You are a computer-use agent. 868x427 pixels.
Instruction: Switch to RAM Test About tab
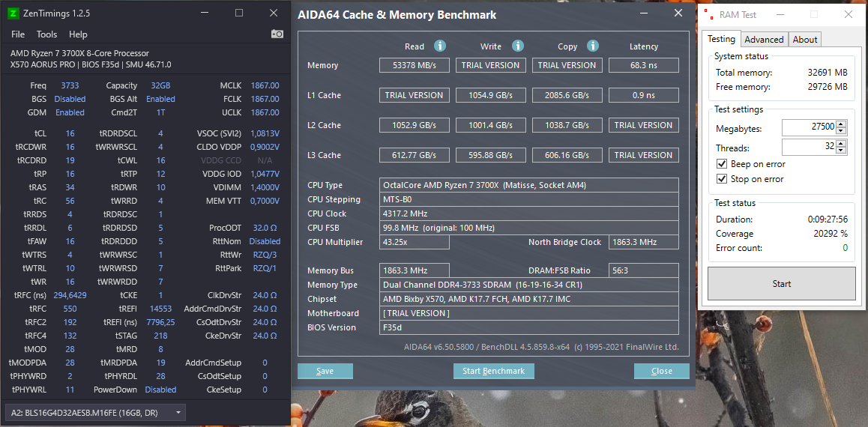[805, 39]
